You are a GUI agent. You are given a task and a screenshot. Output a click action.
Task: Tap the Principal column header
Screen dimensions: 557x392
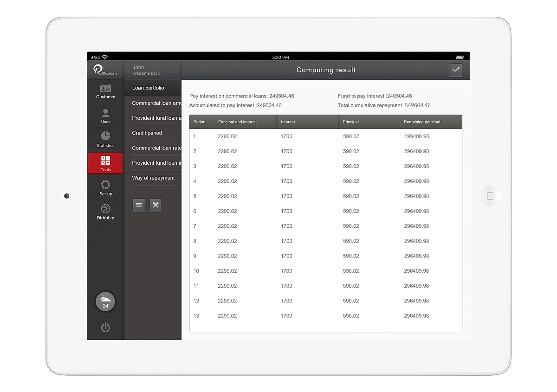point(369,122)
